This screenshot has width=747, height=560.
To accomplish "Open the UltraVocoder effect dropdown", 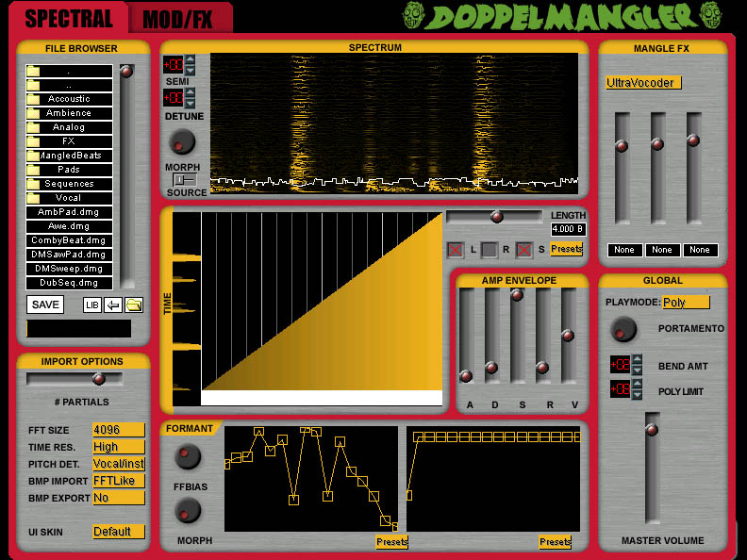I will tap(643, 83).
